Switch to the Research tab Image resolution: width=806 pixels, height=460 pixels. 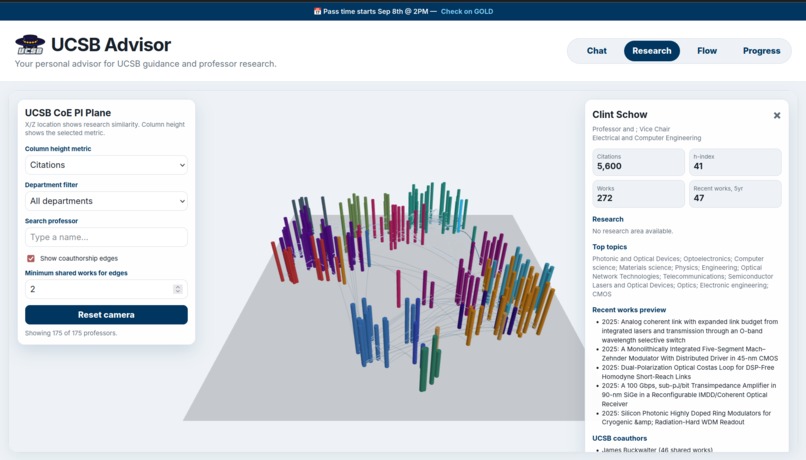[x=651, y=51]
